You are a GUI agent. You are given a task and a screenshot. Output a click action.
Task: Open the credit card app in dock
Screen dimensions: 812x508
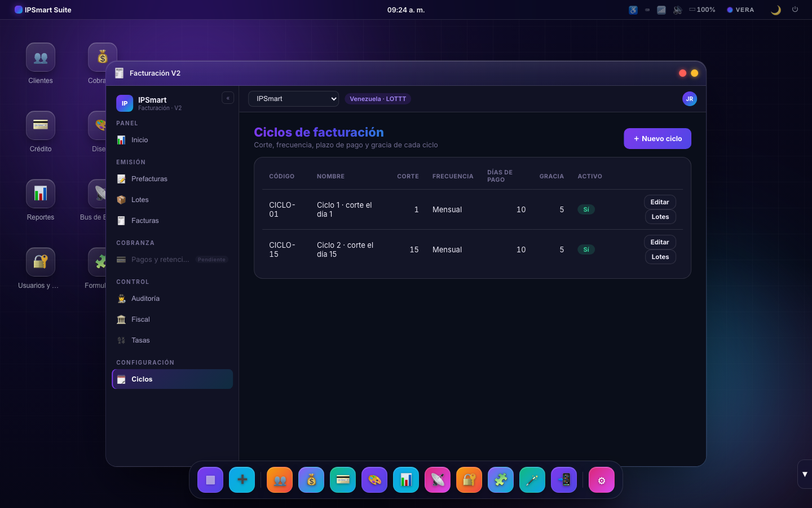[343, 480]
